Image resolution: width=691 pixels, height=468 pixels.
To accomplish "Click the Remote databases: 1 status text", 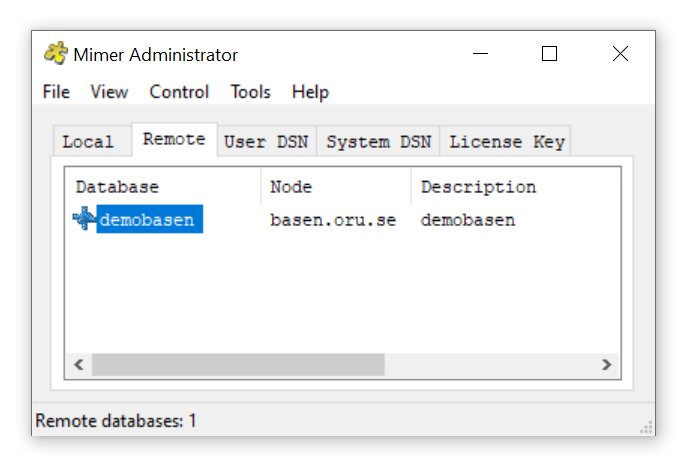I will click(x=115, y=421).
